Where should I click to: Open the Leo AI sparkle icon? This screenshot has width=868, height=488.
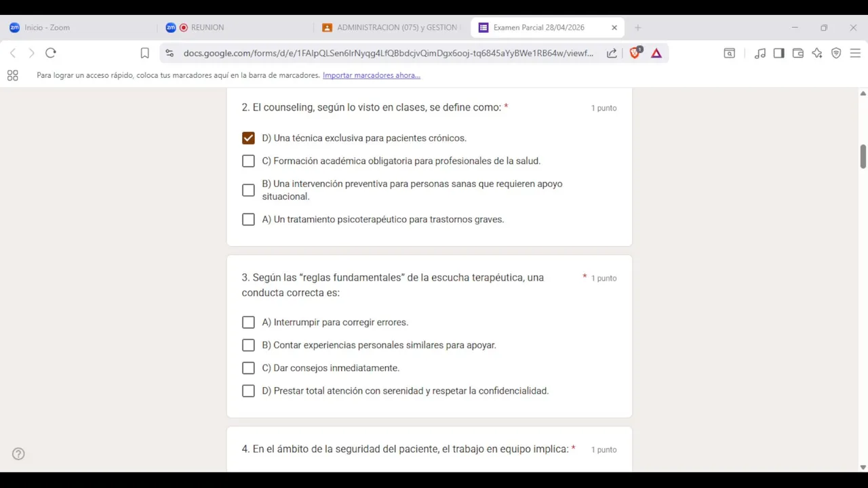pyautogui.click(x=817, y=53)
